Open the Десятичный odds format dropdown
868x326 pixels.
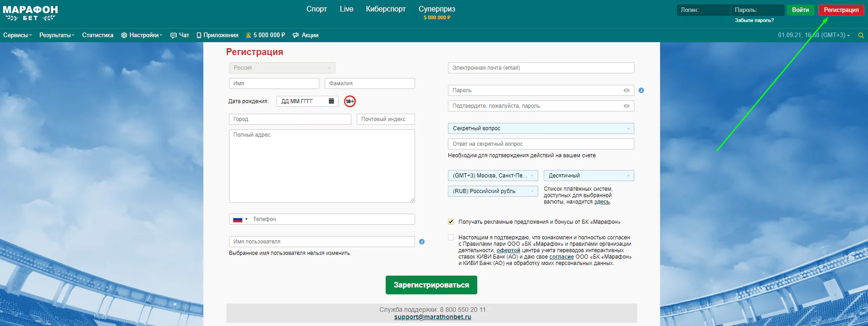589,176
